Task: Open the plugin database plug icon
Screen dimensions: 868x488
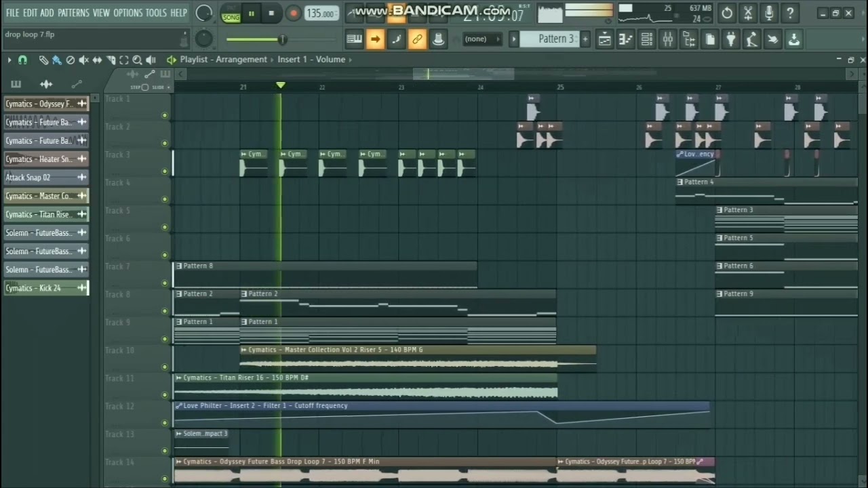Action: pyautogui.click(x=730, y=39)
